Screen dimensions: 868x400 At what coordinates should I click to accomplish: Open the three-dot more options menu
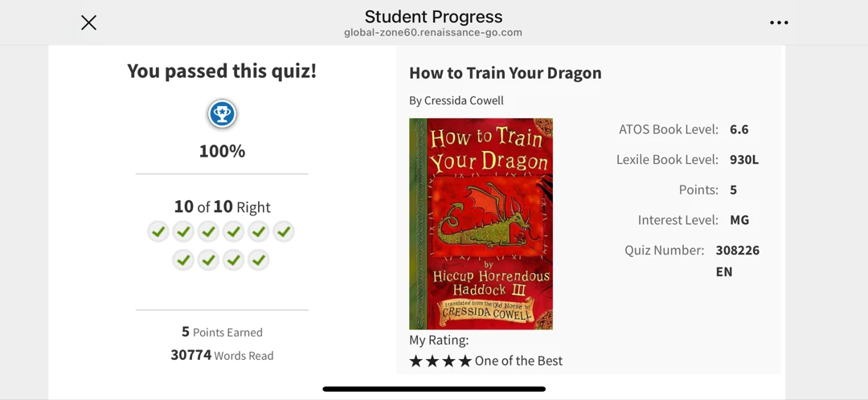click(x=778, y=22)
